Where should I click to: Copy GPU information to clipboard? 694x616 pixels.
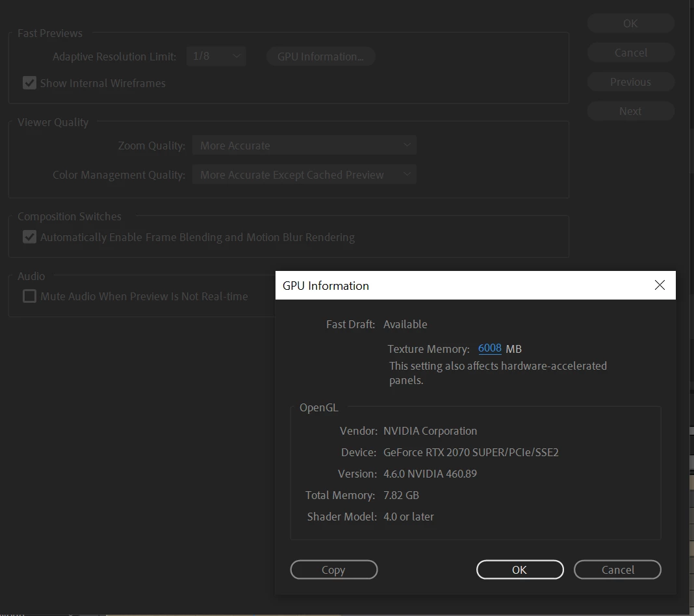tap(334, 569)
